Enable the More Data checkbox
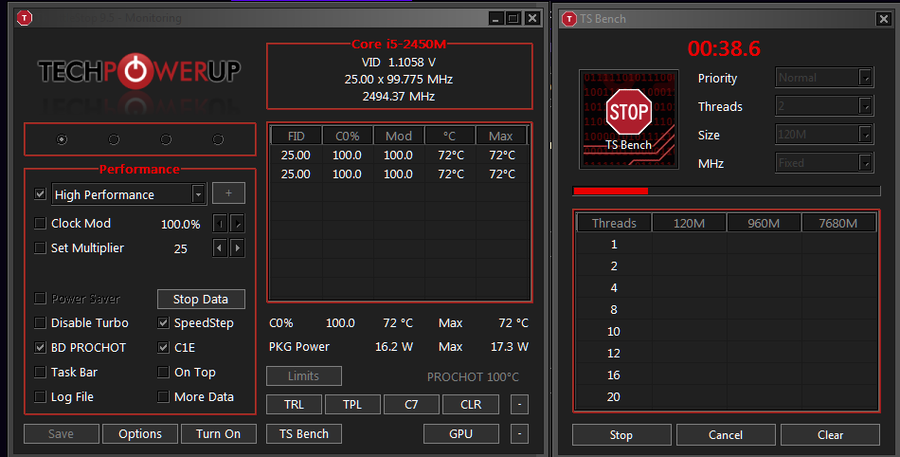 pyautogui.click(x=164, y=397)
